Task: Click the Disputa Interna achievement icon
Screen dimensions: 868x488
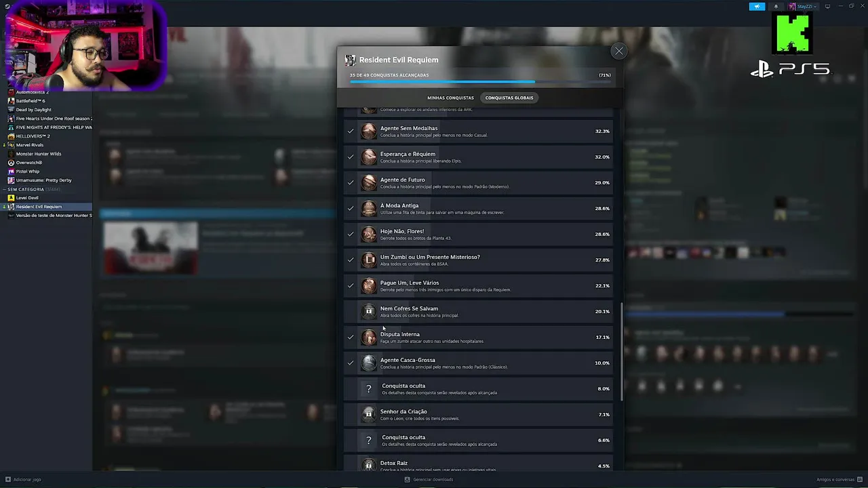Action: [x=369, y=337]
